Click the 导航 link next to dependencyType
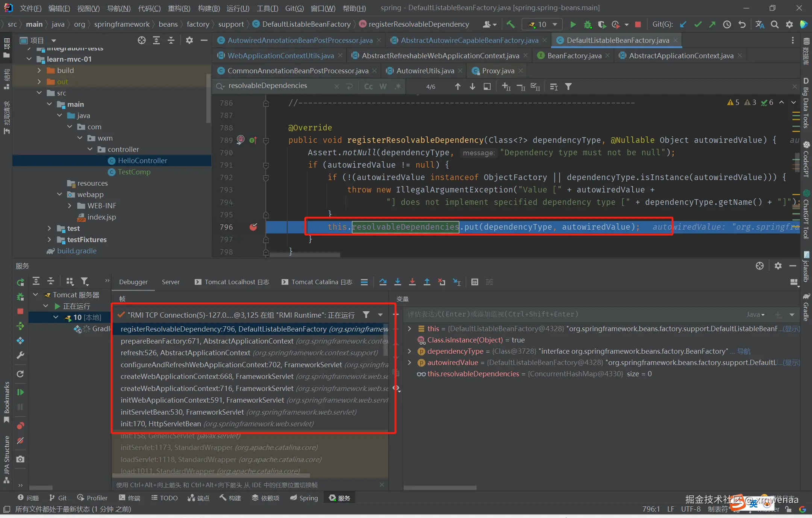This screenshot has width=812, height=518. point(744,351)
